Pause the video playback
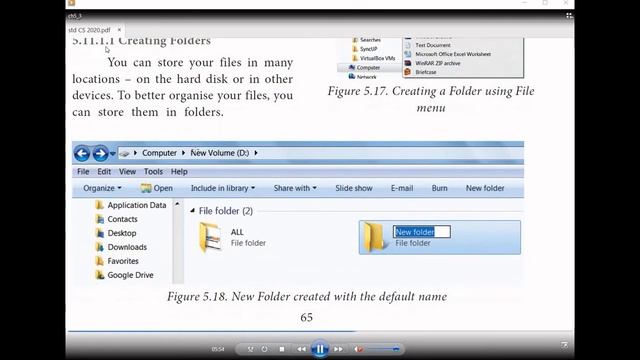This screenshot has width=640, height=360. 320,349
